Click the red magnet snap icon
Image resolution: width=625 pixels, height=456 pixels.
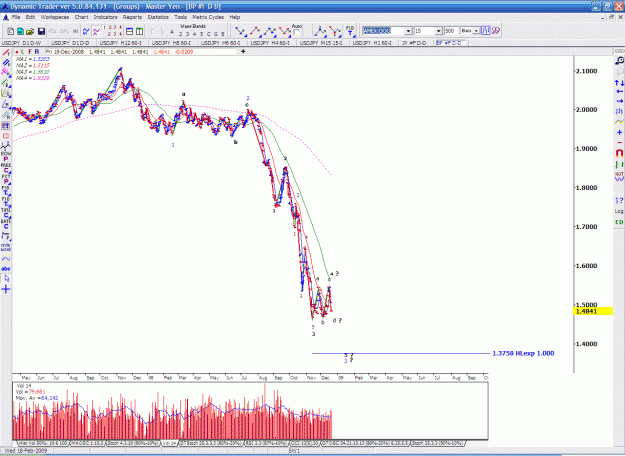(x=619, y=153)
